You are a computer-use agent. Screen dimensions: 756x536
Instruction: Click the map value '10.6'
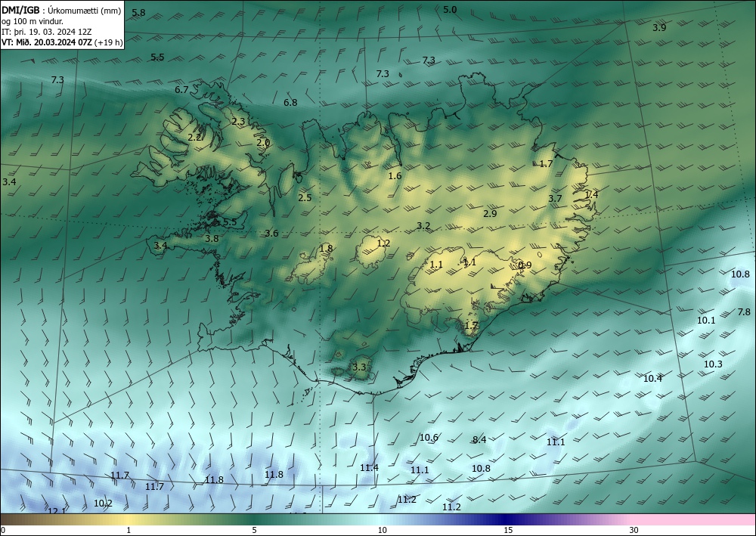429,437
